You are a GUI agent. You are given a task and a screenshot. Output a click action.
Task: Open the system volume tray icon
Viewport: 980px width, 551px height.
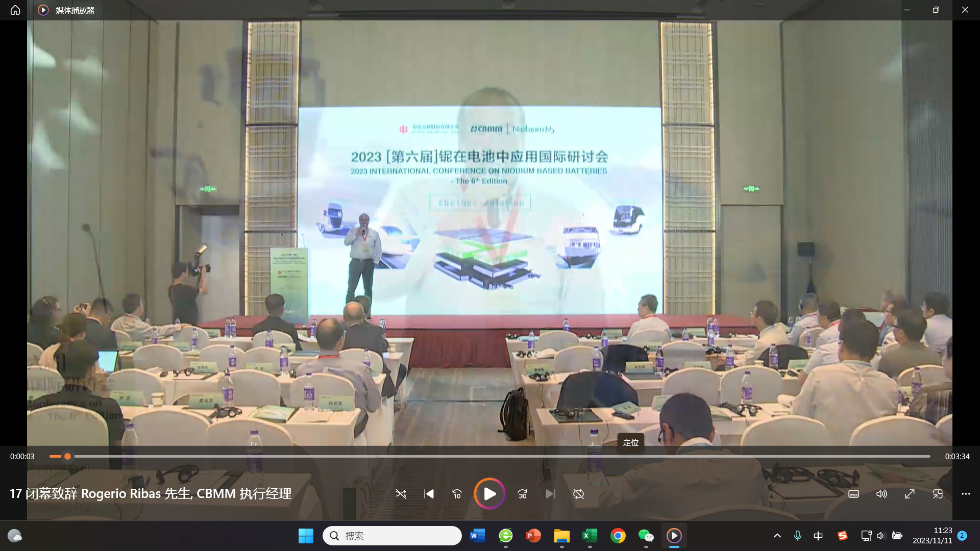pos(881,536)
